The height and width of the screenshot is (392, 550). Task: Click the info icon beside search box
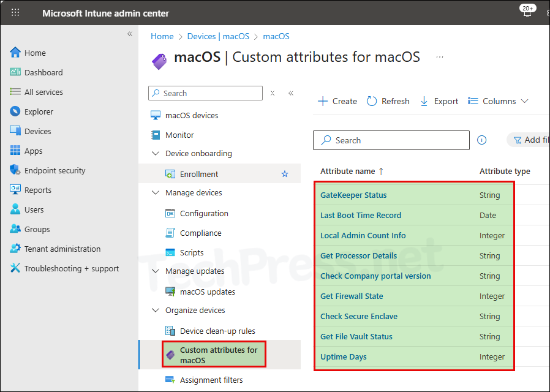pos(481,140)
